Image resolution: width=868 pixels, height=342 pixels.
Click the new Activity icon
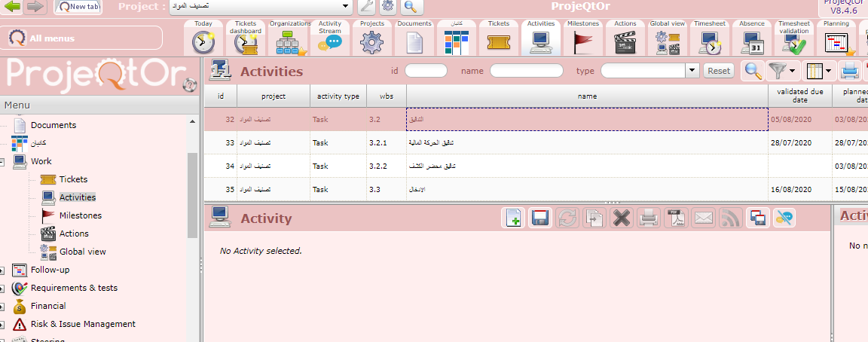click(513, 218)
